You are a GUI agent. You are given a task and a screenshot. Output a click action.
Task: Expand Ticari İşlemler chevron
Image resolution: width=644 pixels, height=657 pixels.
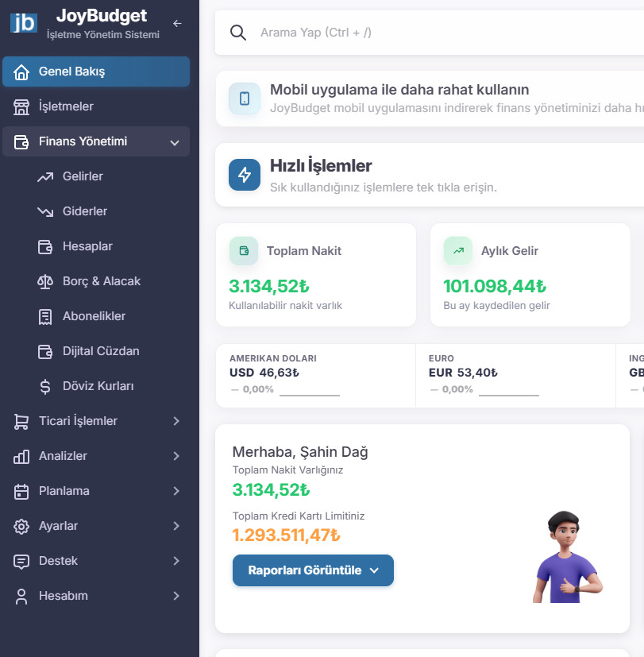click(x=176, y=421)
